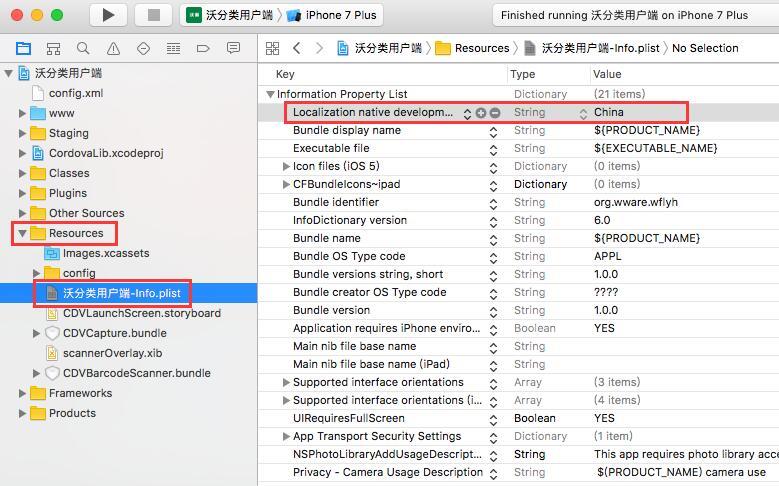Open key stepper for UIRequiresFullScreen
This screenshot has height=486, width=779.
(x=493, y=420)
